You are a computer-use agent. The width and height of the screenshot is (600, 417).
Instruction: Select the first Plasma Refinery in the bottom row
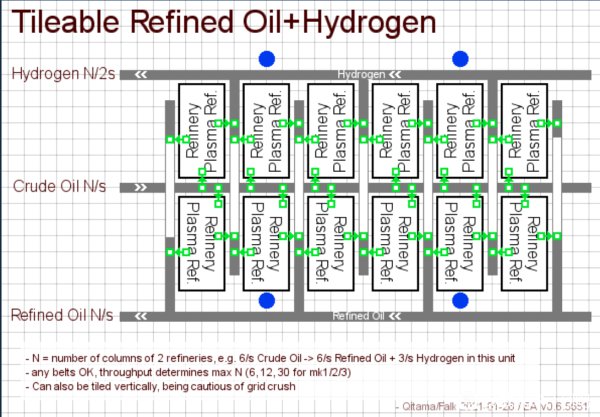click(x=200, y=242)
